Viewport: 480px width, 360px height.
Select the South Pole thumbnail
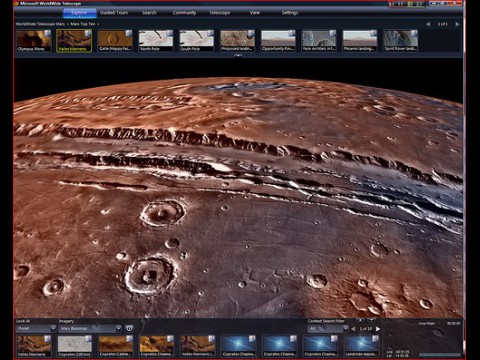[x=196, y=41]
